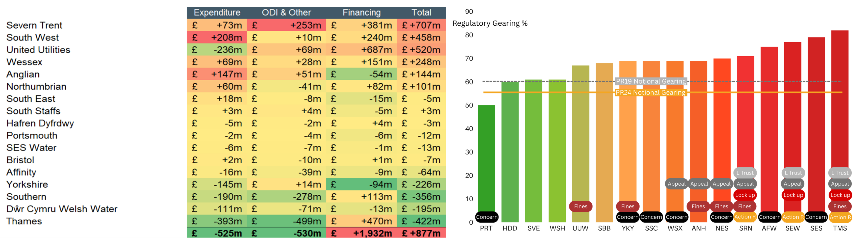Click the Expenditure column header
Screen dimensions: 868x241
pos(217,13)
